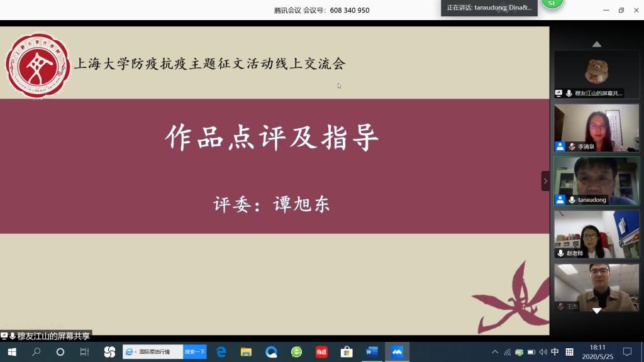The width and height of the screenshot is (644, 362).
Task: Open Word from the taskbar
Action: [x=372, y=352]
